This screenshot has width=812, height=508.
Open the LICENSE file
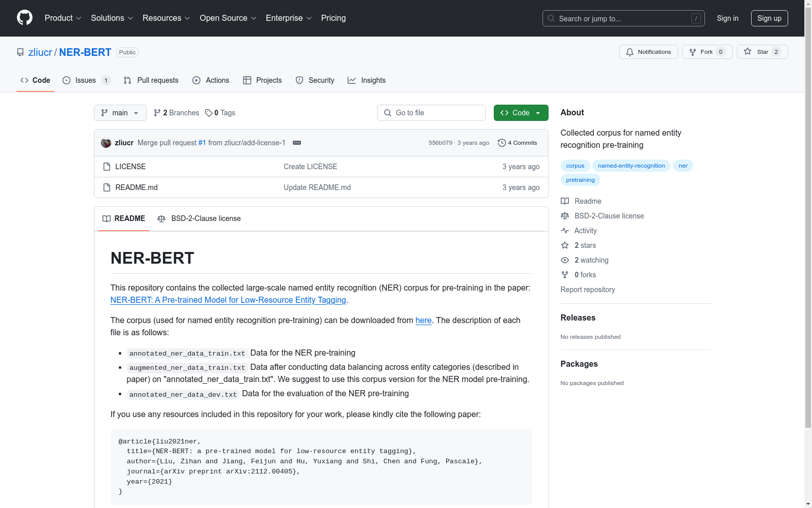130,167
